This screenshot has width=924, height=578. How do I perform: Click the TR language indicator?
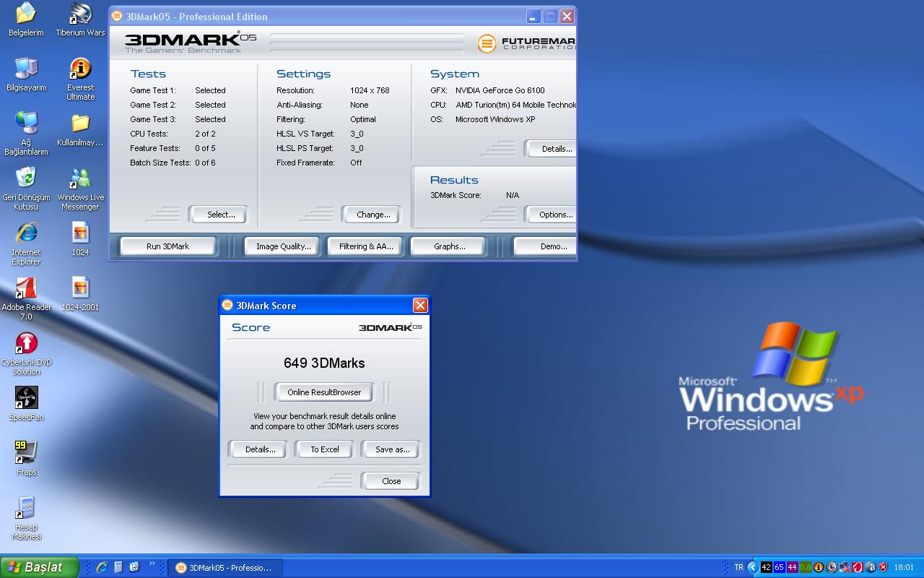point(738,567)
